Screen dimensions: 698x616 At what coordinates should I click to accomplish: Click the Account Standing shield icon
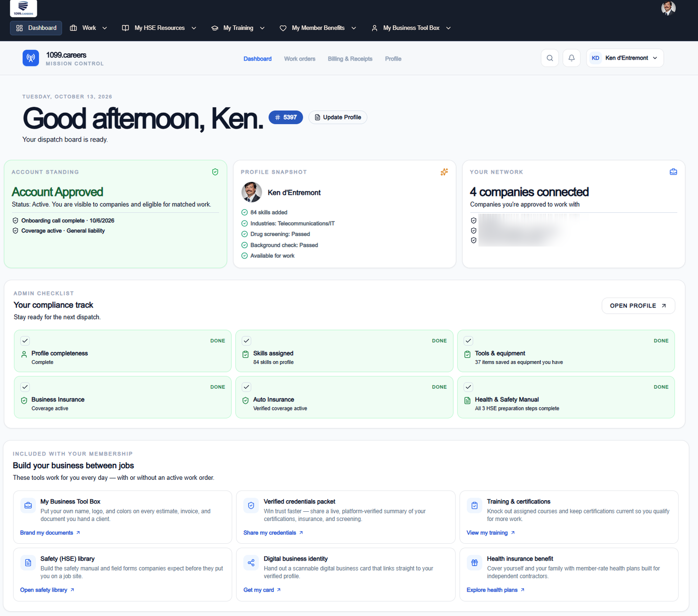(x=215, y=172)
